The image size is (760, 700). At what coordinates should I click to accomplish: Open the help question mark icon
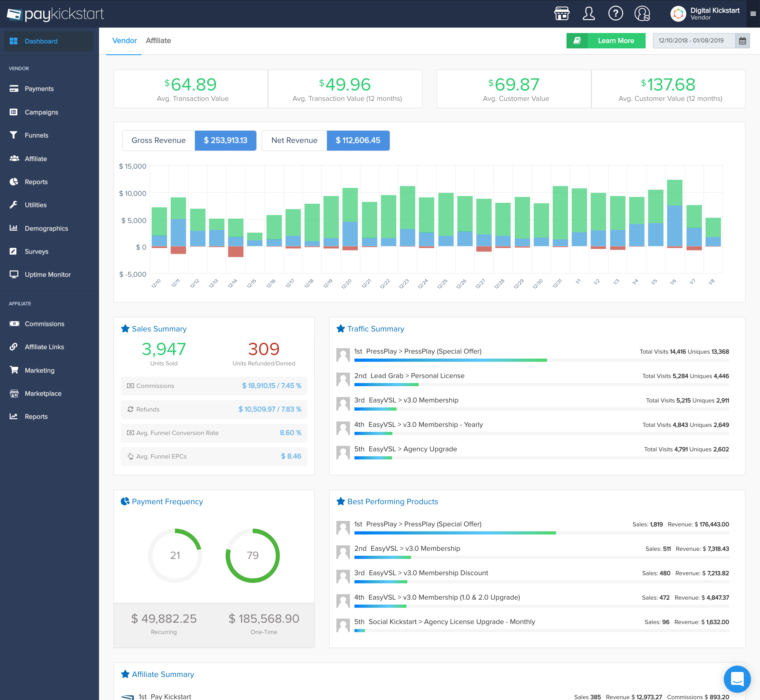(615, 14)
